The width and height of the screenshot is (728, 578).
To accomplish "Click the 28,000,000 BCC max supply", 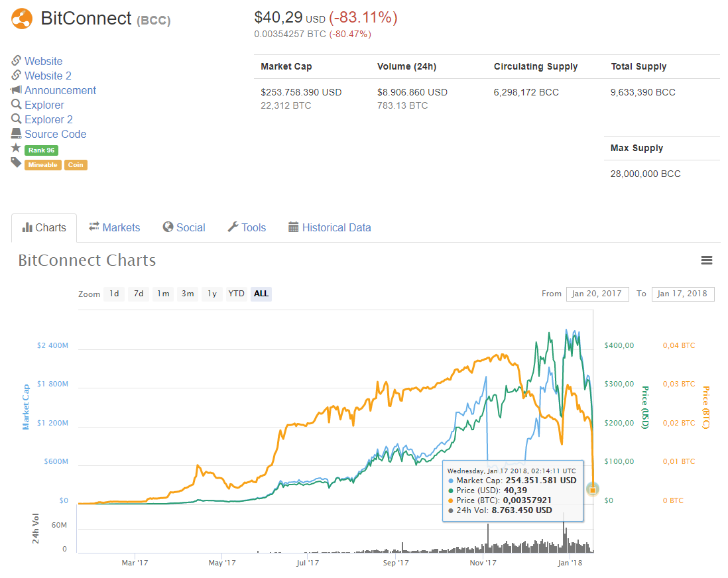I will click(645, 174).
